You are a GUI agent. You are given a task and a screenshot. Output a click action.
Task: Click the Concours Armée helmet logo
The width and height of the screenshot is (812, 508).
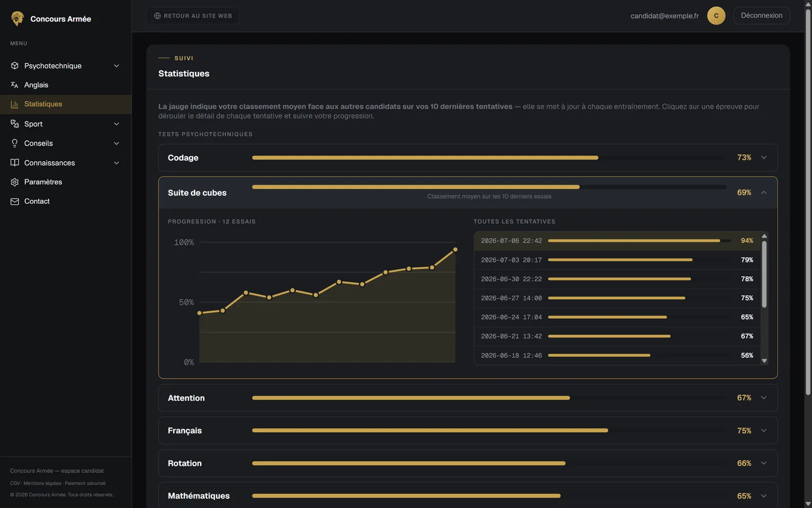click(17, 19)
